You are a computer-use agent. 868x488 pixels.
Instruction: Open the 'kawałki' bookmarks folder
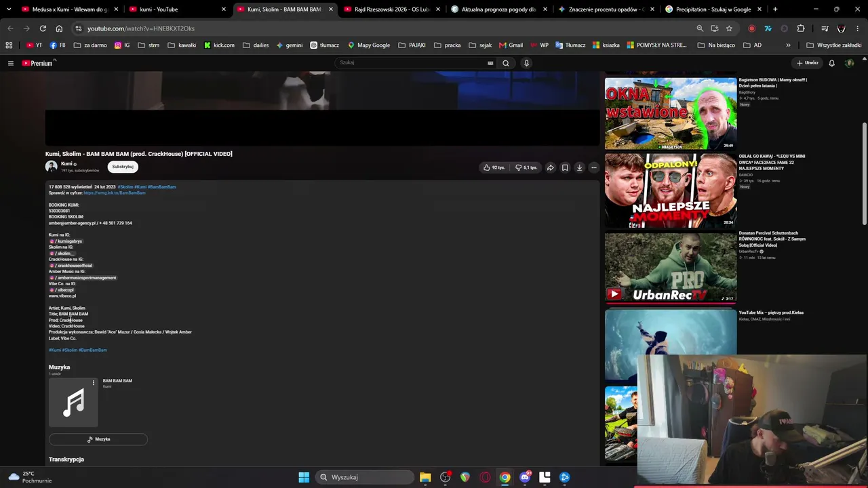click(x=182, y=45)
